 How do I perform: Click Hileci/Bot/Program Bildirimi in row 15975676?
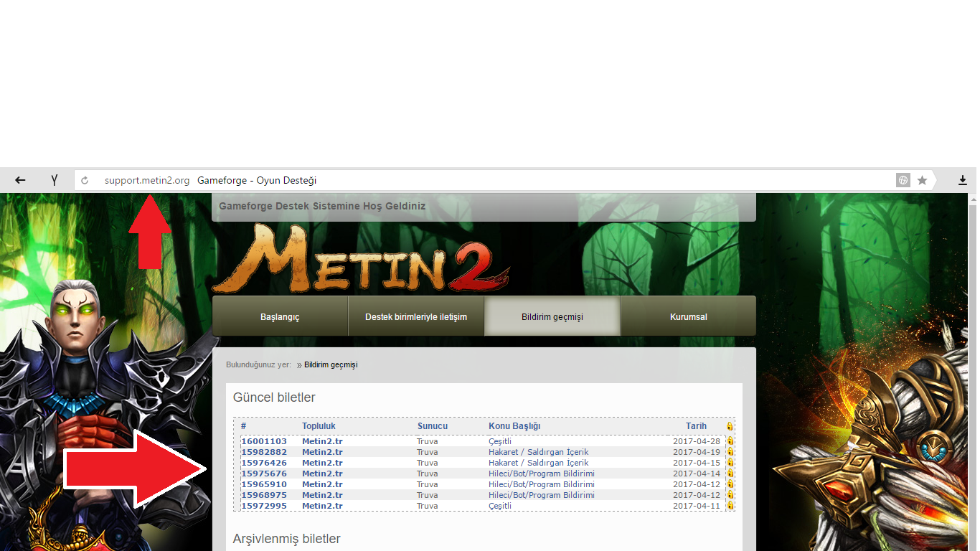542,474
